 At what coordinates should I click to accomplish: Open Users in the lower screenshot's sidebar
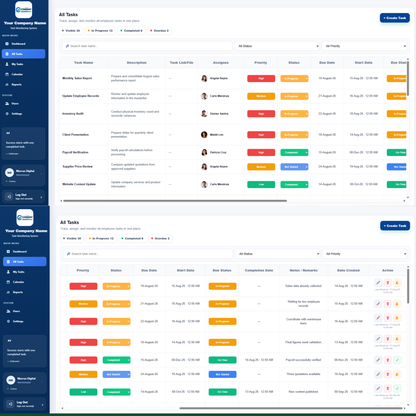pos(25,311)
